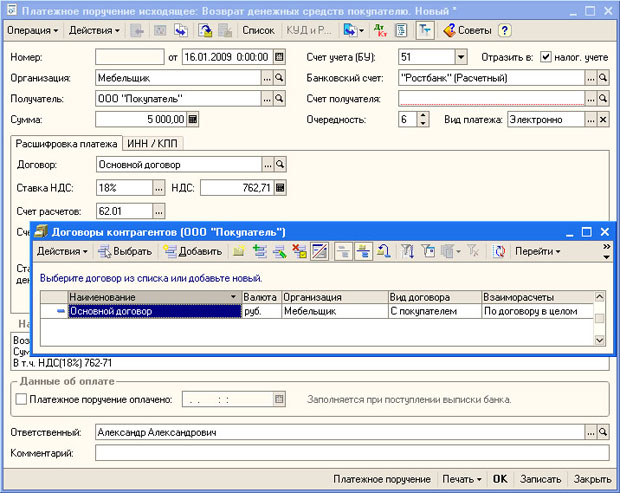
Task: Click the Тт text settings toolbar icon
Action: click(425, 30)
